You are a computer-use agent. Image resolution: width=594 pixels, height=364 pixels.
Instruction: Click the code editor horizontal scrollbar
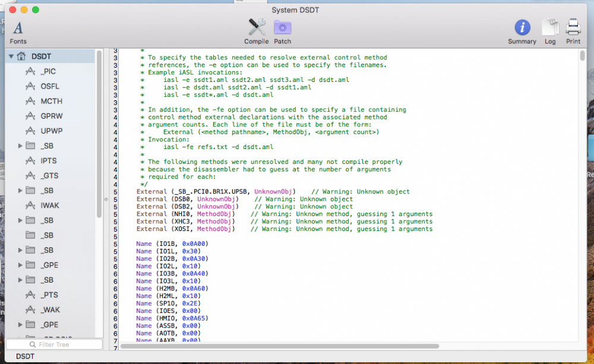pyautogui.click(x=280, y=346)
